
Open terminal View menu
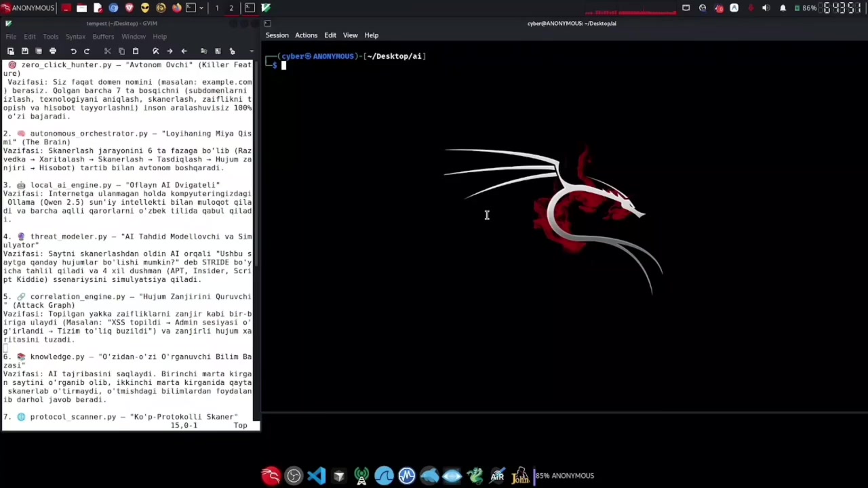(x=350, y=35)
